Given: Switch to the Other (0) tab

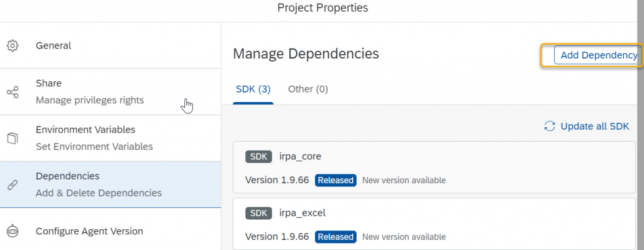Looking at the screenshot, I should click(308, 89).
